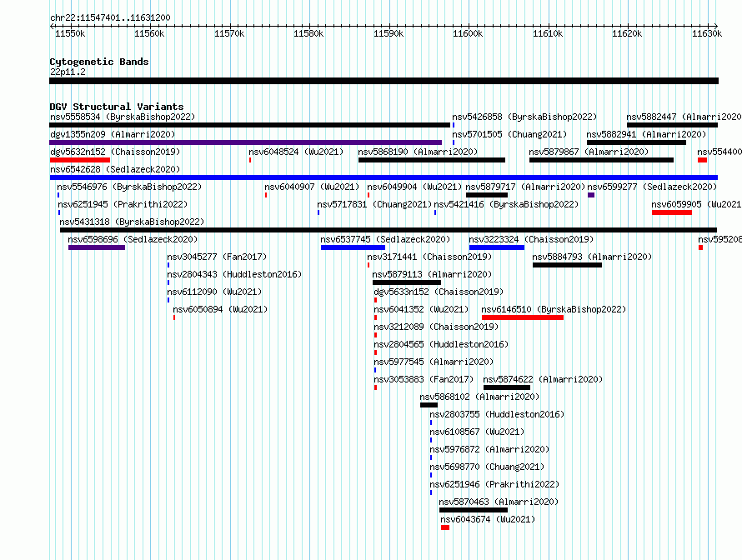Screen dimensions: 742x560
Task: Click the nsv5874622 black variant bar
Action: (507, 387)
